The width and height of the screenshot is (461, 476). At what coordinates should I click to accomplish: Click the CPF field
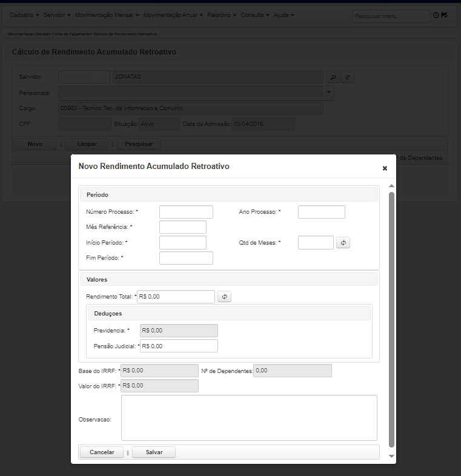[85, 124]
